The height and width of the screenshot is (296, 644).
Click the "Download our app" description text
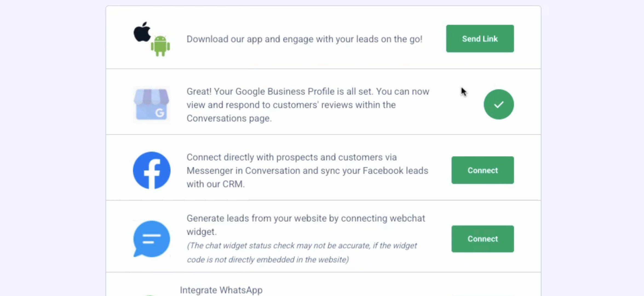pyautogui.click(x=304, y=39)
